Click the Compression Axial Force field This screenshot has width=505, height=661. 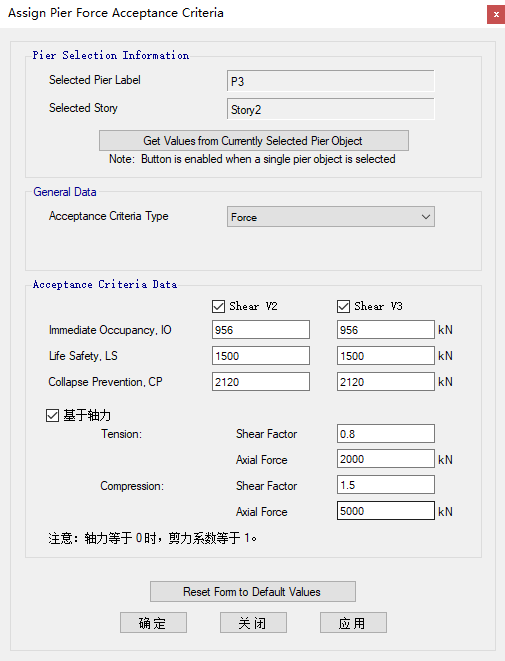(x=385, y=511)
